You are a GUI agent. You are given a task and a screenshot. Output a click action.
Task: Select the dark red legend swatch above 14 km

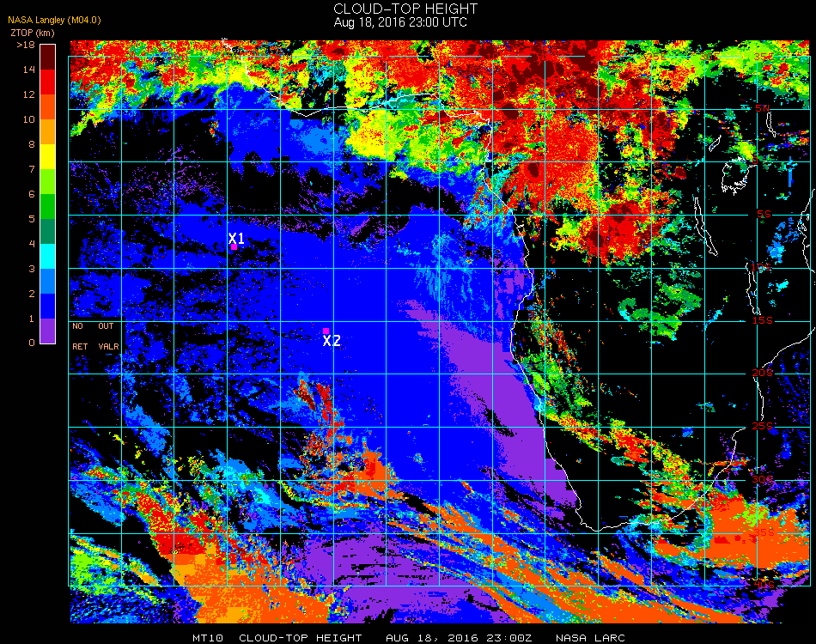(48, 57)
